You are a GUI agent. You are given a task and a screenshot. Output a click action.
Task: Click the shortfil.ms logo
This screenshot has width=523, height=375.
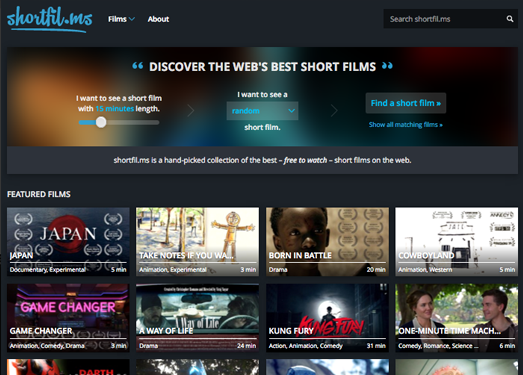(x=49, y=19)
